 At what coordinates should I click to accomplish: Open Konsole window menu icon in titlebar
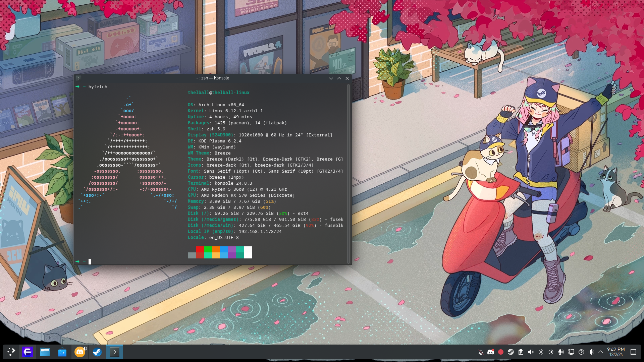78,78
